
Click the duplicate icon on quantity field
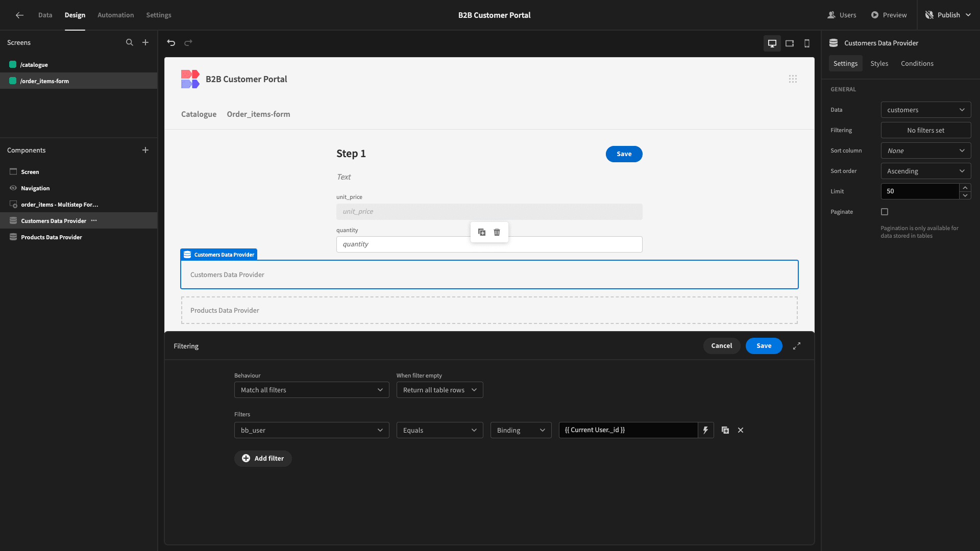pos(482,232)
